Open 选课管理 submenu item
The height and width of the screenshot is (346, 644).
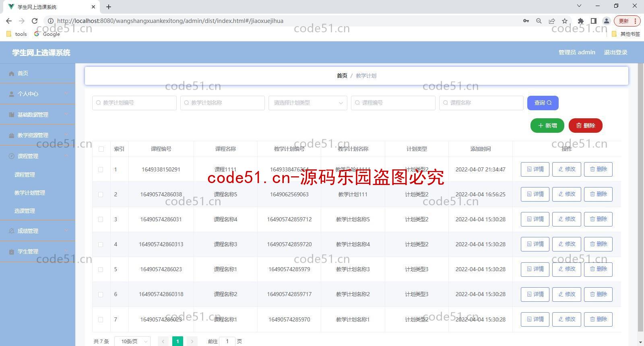[x=37, y=211]
